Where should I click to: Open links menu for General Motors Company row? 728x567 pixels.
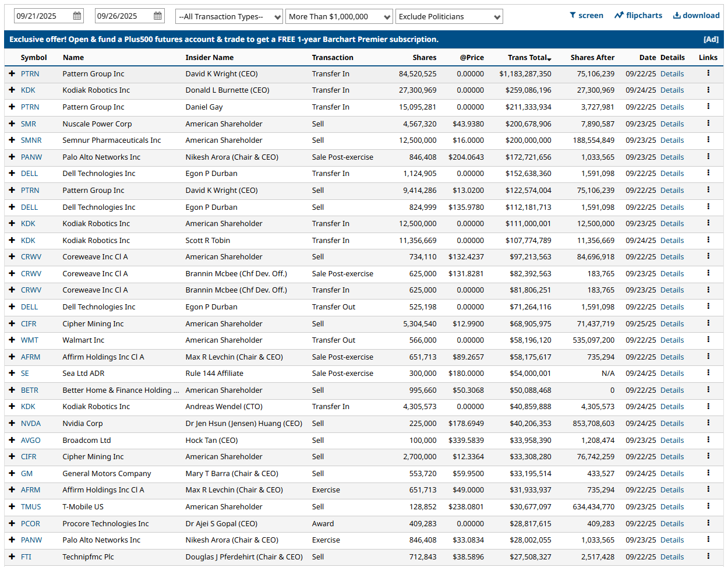click(708, 473)
